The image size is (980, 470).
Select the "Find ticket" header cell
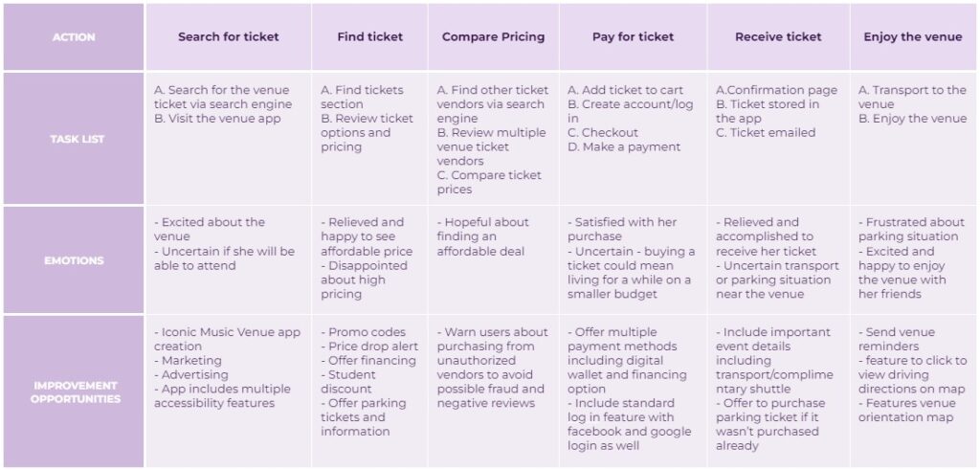point(369,37)
